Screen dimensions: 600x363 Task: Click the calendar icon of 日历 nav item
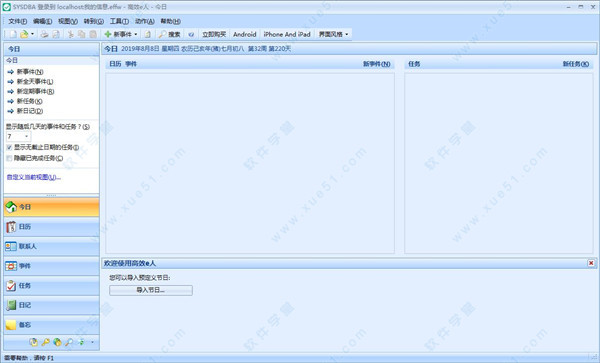[11, 227]
